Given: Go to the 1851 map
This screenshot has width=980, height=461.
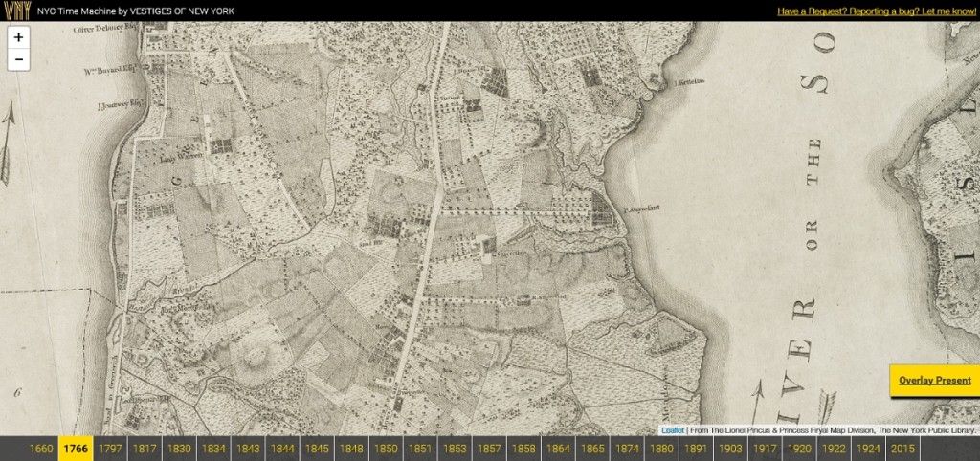Looking at the screenshot, I should point(420,449).
